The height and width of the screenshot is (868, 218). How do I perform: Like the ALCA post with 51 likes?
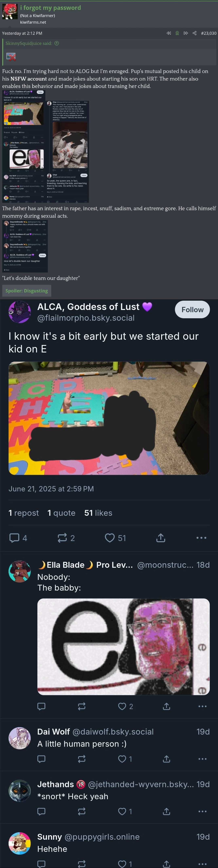tap(115, 538)
